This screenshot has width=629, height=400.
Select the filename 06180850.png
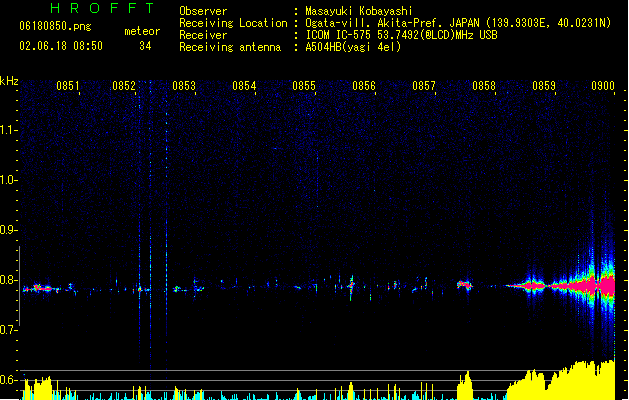coord(55,26)
